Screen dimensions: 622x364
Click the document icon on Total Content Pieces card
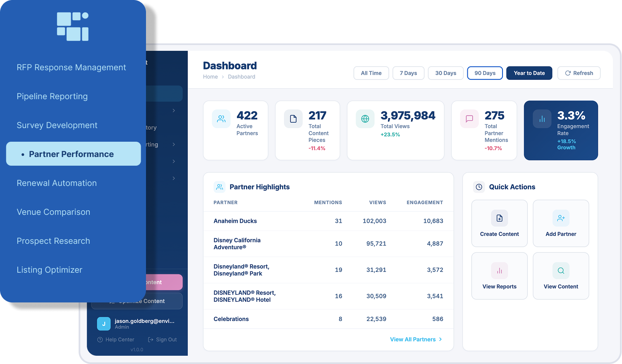coord(293,119)
